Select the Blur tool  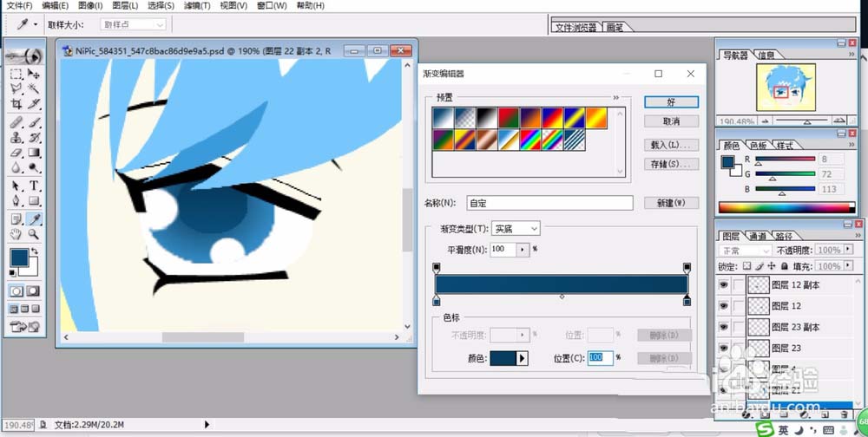(16, 167)
